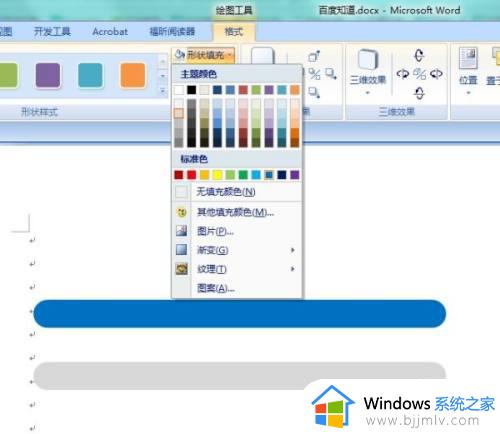Open the 三维效果 3D effects button
The height and width of the screenshot is (434, 500).
coord(368,71)
